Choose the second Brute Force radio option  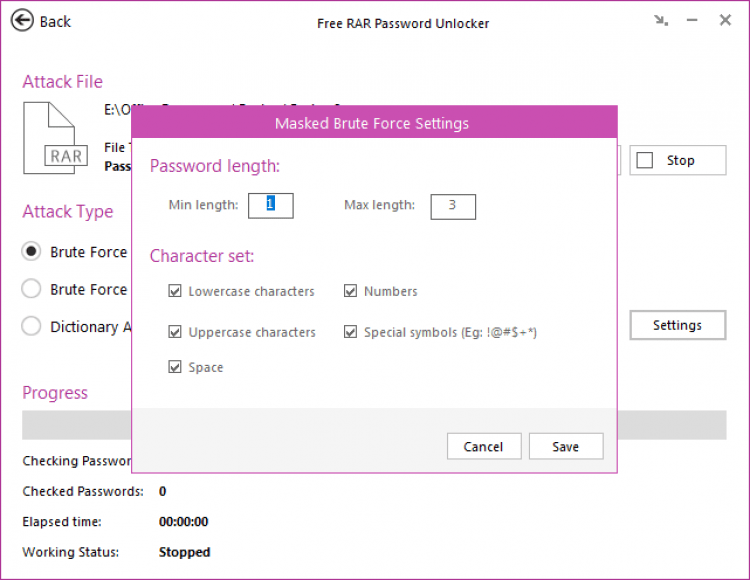click(x=32, y=289)
